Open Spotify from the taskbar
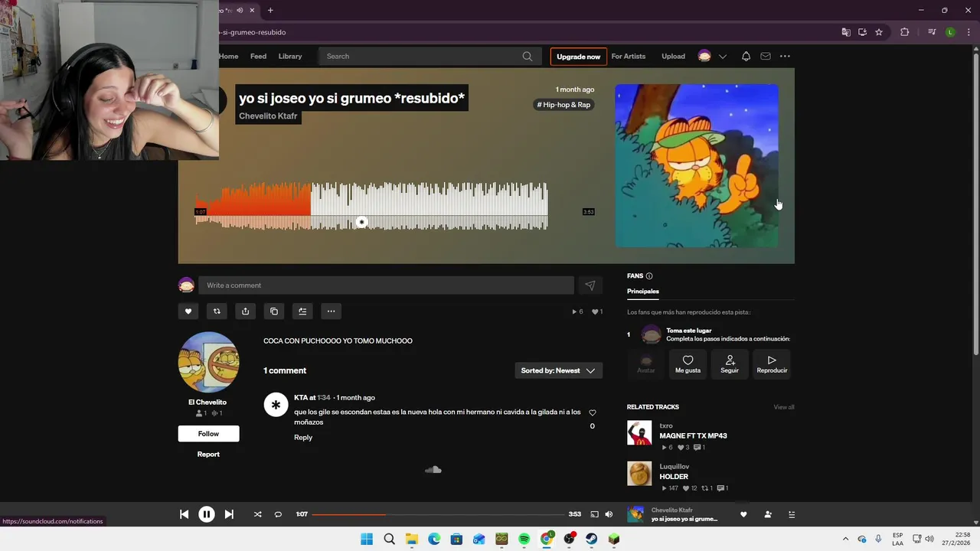 [x=524, y=539]
